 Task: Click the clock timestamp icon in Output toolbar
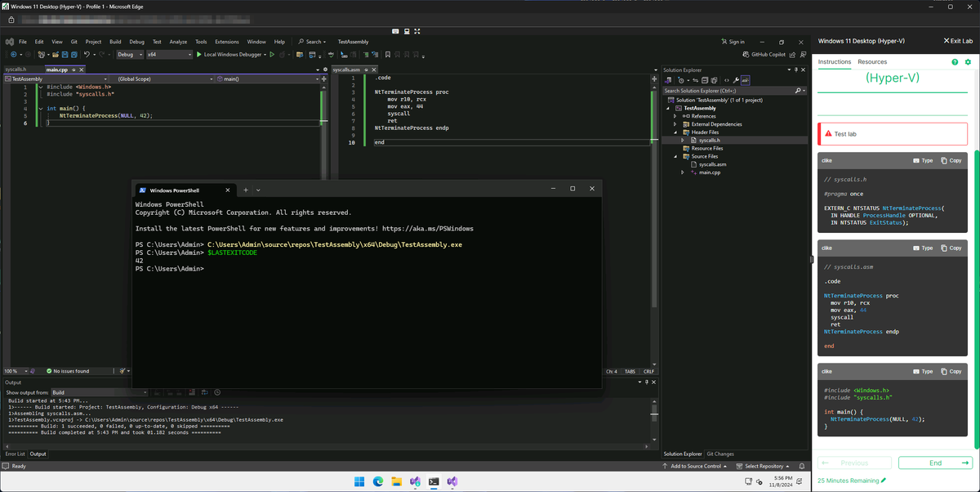coord(217,392)
